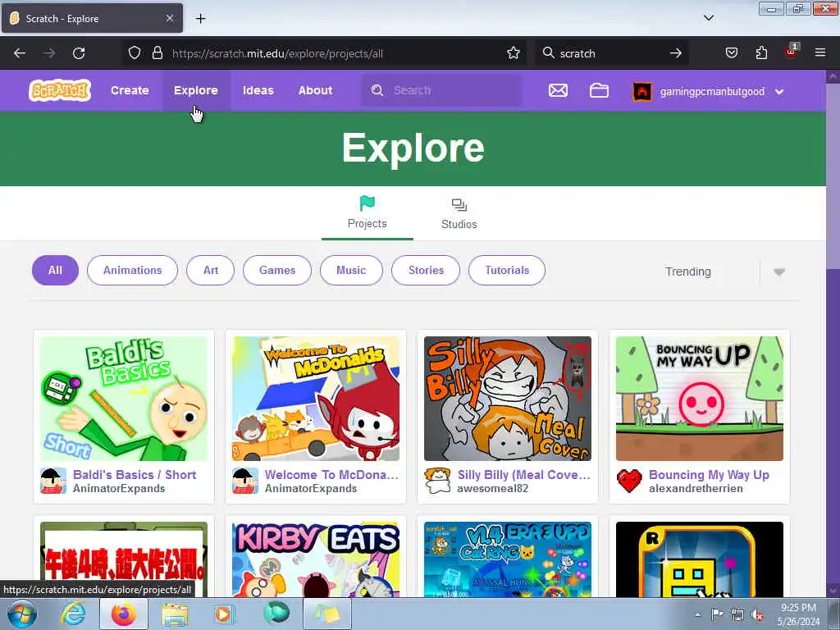The height and width of the screenshot is (630, 840).
Task: Switch to the Studios tab
Action: 459,212
